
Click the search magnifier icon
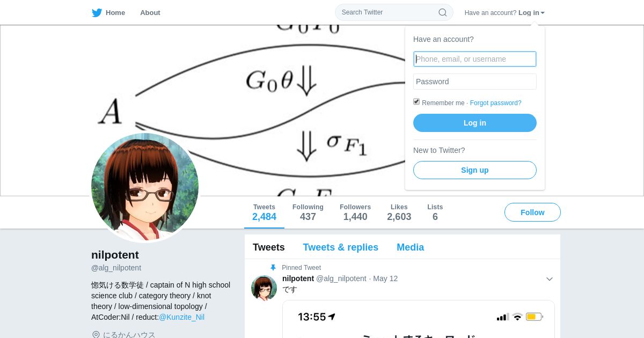[442, 12]
